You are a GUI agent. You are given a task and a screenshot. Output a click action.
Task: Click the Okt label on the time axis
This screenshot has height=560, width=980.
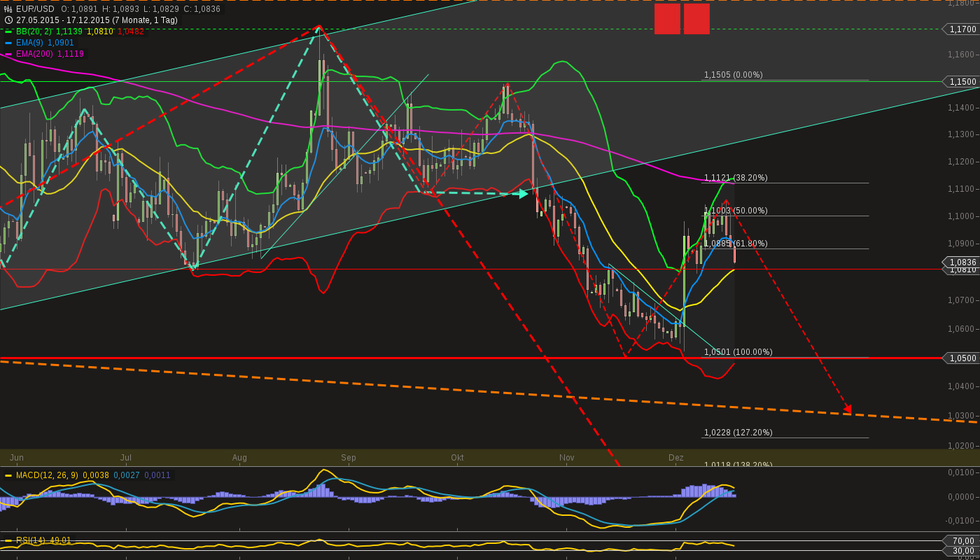457,458
